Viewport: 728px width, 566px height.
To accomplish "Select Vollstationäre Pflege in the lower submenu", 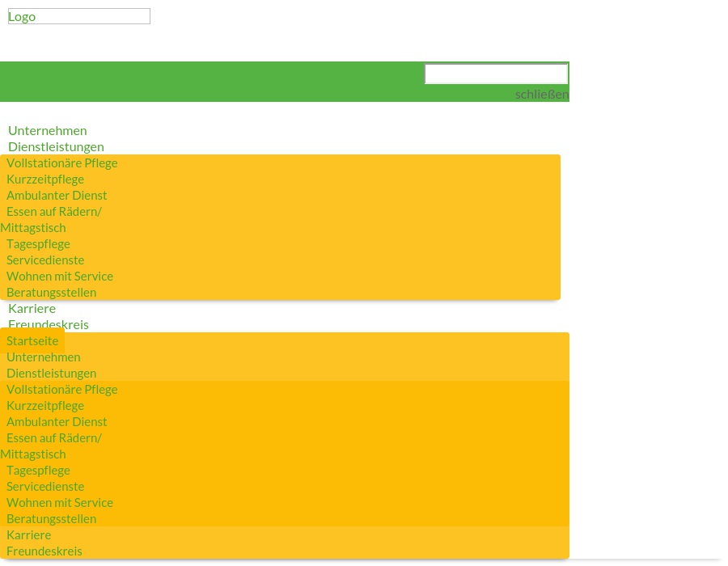I will tap(62, 389).
